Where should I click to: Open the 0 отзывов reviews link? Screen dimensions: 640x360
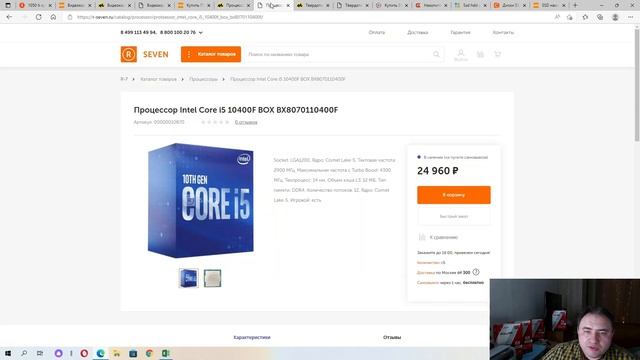pyautogui.click(x=246, y=122)
